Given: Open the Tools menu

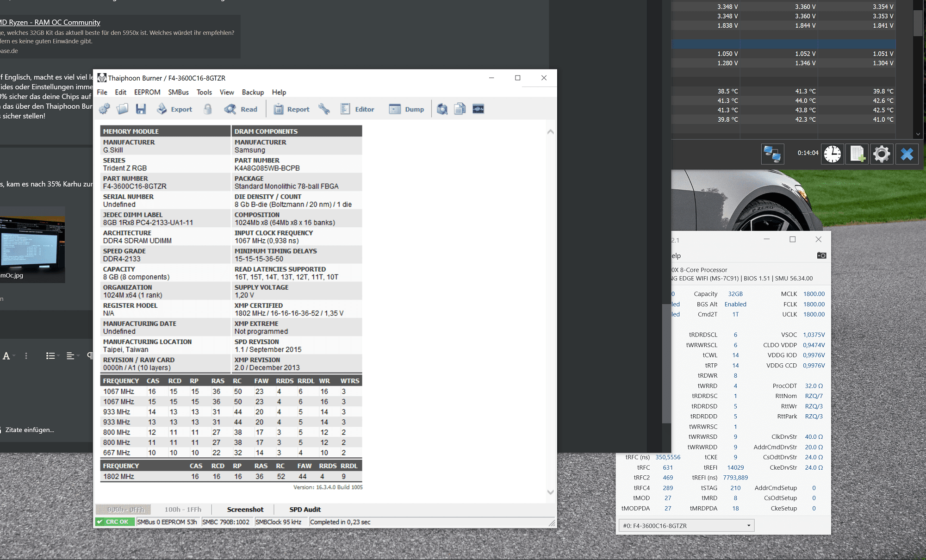Looking at the screenshot, I should click(x=204, y=92).
